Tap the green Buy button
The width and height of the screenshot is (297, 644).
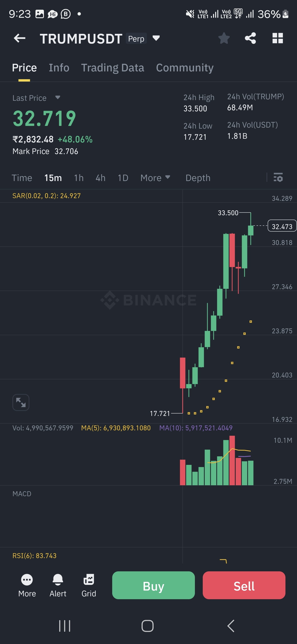coord(153,585)
